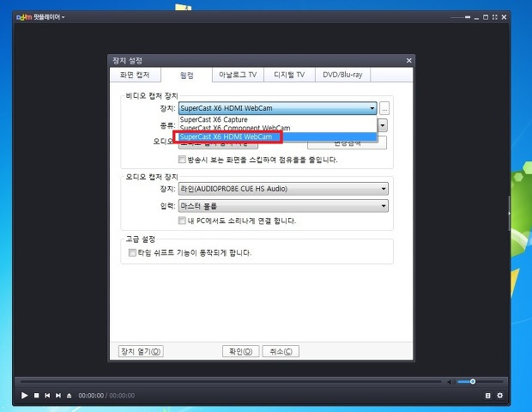
Task: Click the minimize-to-tray icon in the title bar
Action: pos(468,17)
